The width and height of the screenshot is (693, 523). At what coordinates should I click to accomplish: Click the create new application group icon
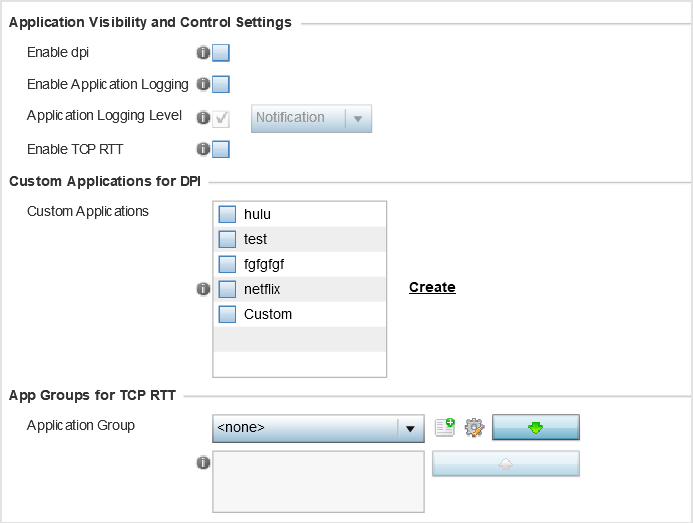coord(445,428)
